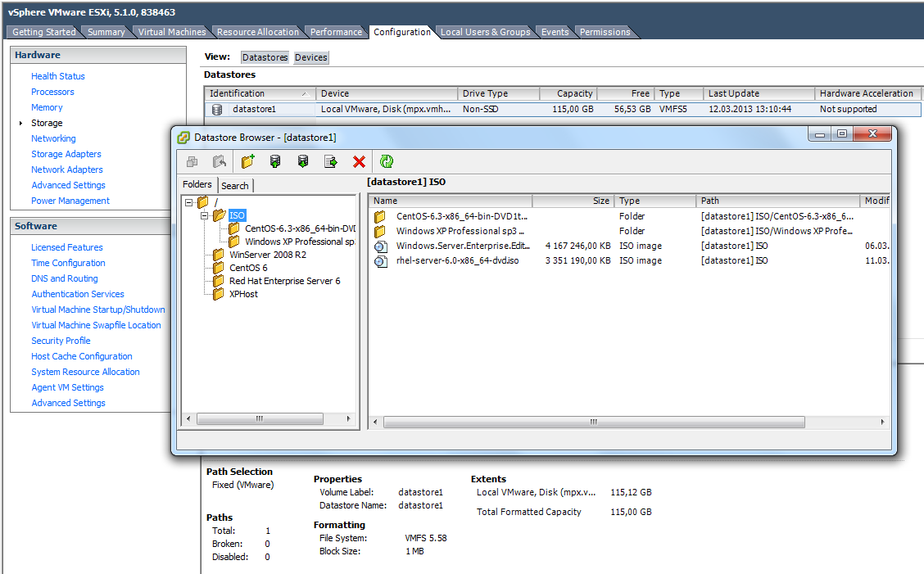
Task: Click the WinServer 2008 R2 folder icon
Action: 218,255
